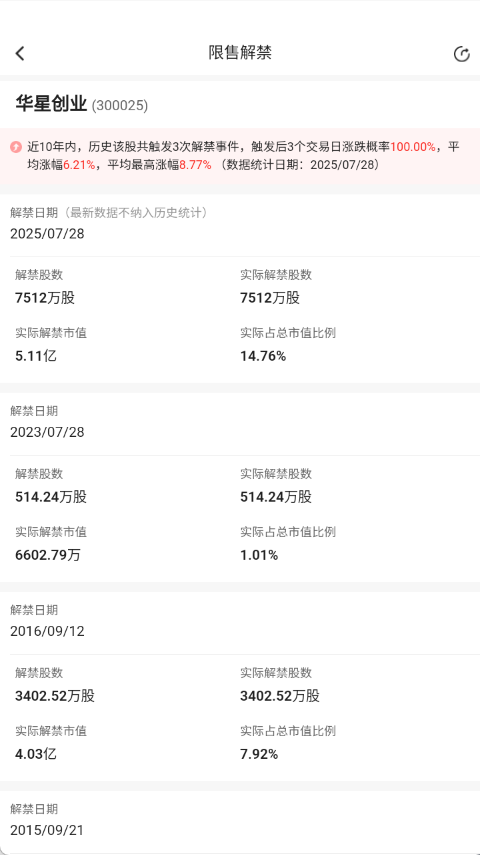Select the 6602.79万 market value
Screen dimensions: 480x855
[x=48, y=555]
